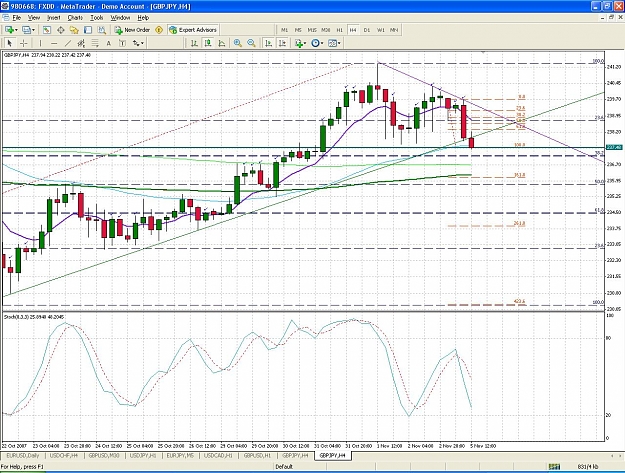This screenshot has width=625, height=473.
Task: Pick the vertical line drawing tool
Action: click(40, 43)
